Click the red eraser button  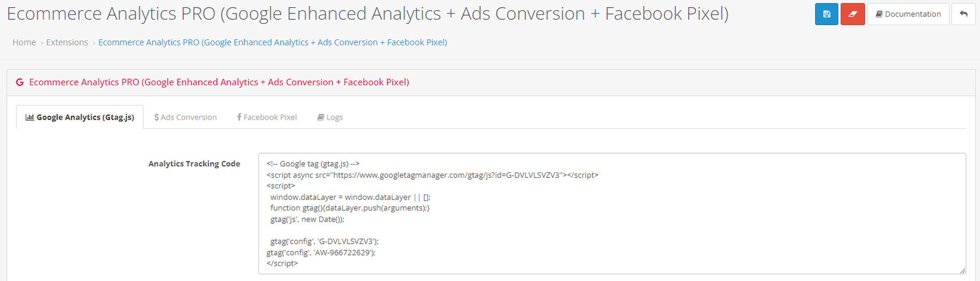pos(853,14)
